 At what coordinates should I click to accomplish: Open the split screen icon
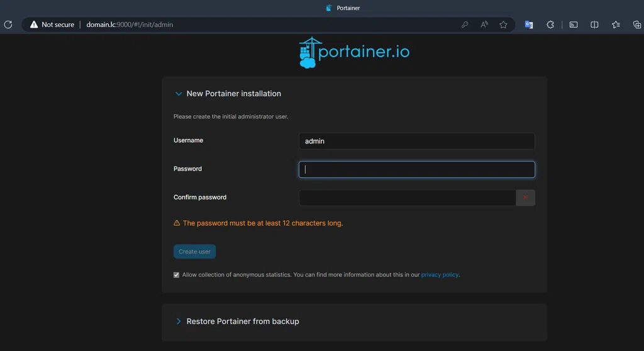click(x=594, y=25)
